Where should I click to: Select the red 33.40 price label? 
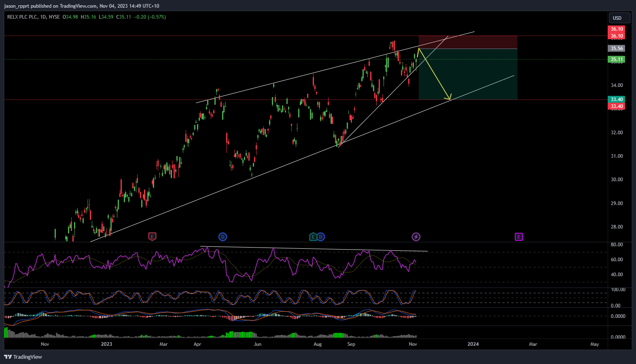click(617, 106)
